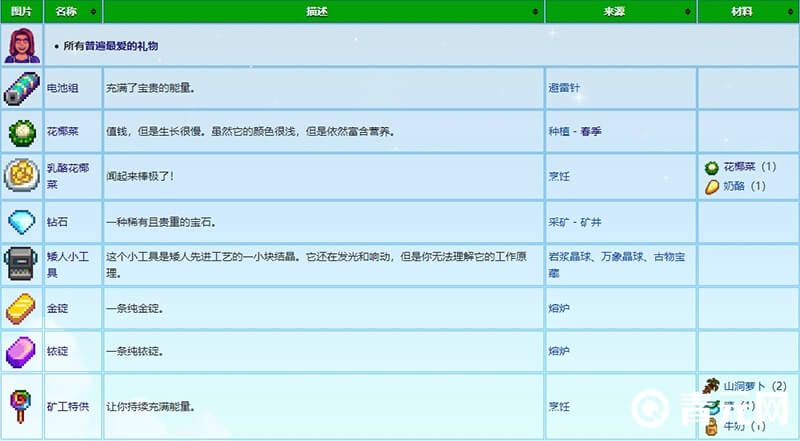The height and width of the screenshot is (441, 800).
Task: Click the Cheese Cauliflower (乳酪花椰菜) dish icon
Action: coord(22,175)
